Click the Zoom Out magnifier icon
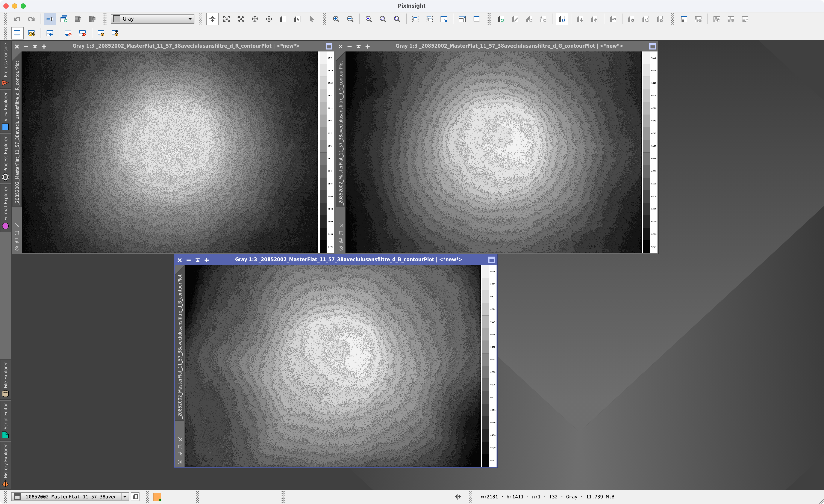Viewport: 824px width, 504px height. 350,19
